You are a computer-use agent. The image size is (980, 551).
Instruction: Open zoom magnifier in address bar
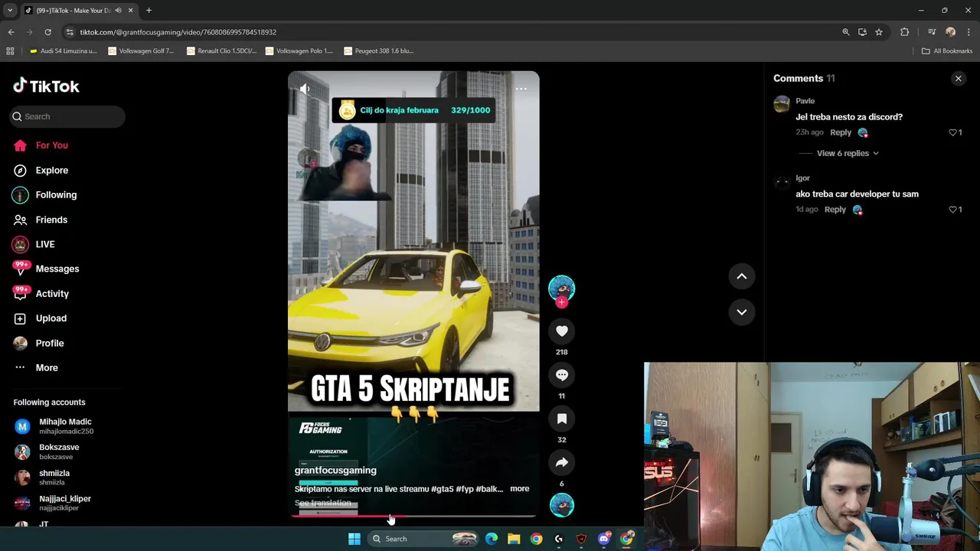[845, 32]
